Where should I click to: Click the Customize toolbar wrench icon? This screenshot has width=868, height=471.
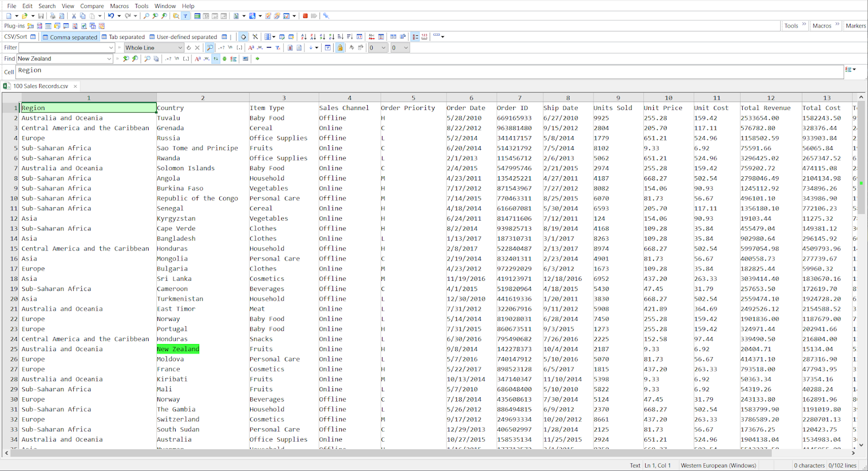click(326, 16)
